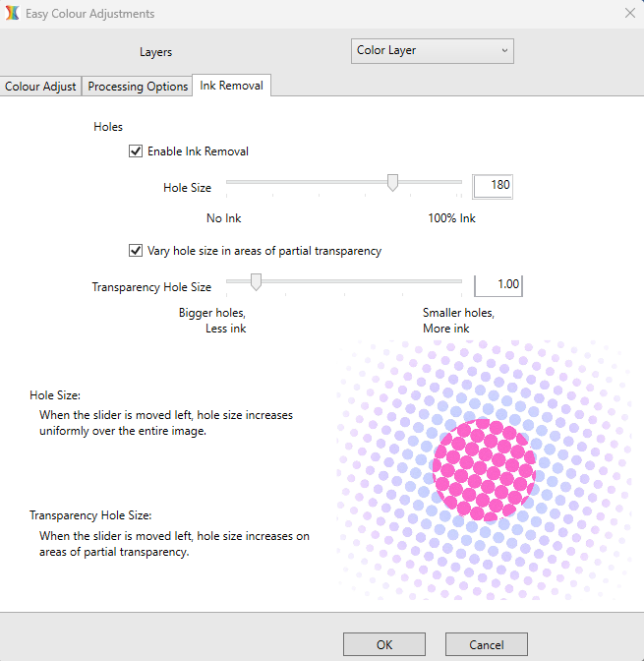Click the 'No Ink' slider label
This screenshot has height=661, width=644.
(223, 218)
